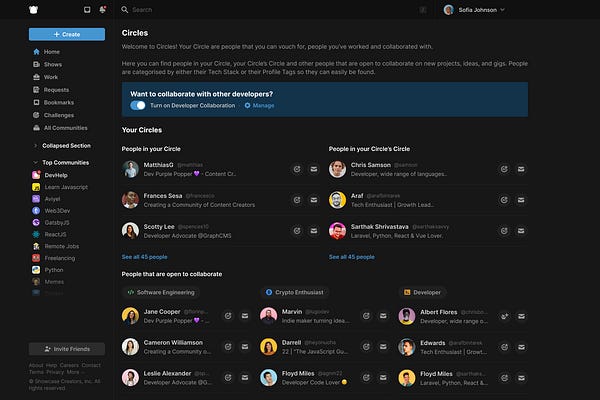Click circle icon for Jane Cooper

228,316
